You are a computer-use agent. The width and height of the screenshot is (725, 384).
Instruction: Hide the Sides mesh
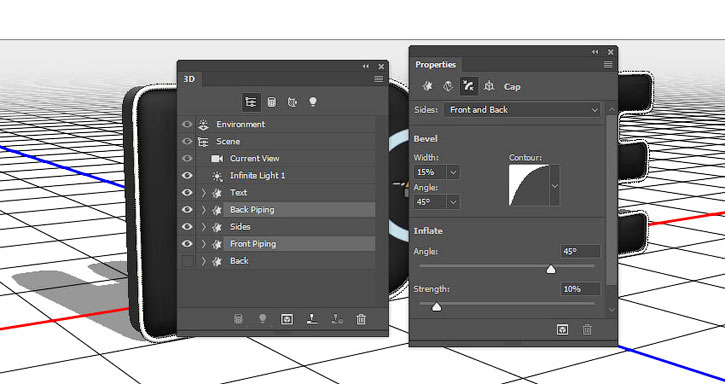point(187,227)
